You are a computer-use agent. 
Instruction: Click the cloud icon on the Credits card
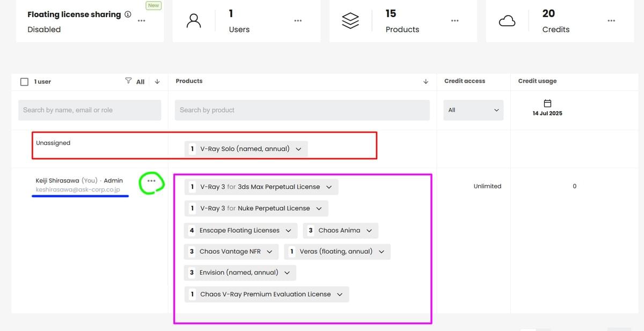507,21
